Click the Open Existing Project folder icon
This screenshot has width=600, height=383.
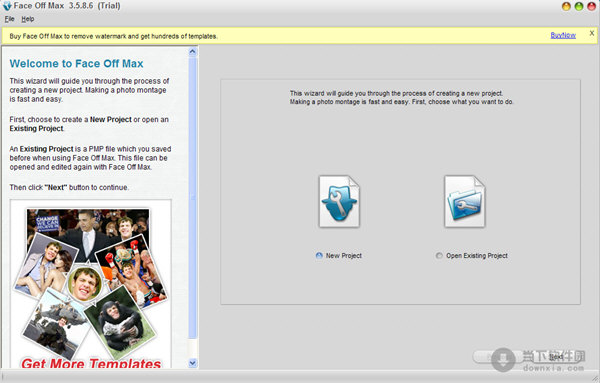465,201
